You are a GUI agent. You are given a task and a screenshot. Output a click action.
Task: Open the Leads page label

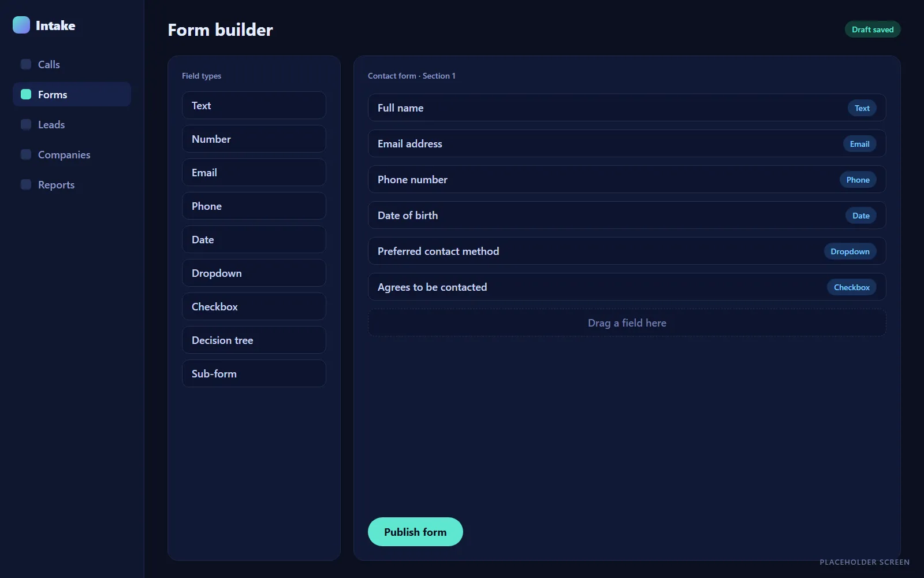pyautogui.click(x=51, y=124)
